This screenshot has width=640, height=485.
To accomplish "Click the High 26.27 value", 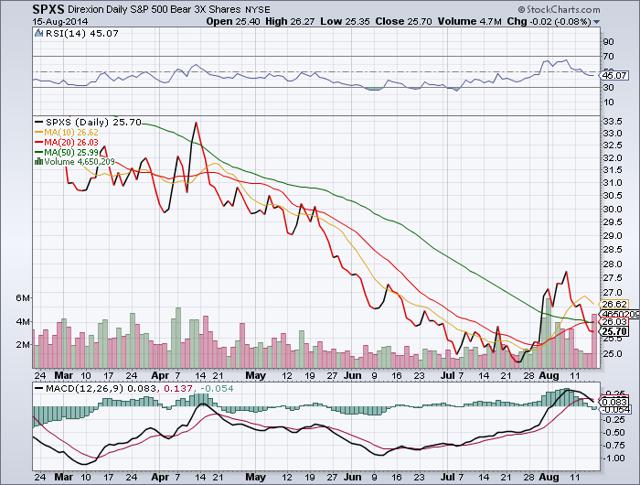I will 290,22.
